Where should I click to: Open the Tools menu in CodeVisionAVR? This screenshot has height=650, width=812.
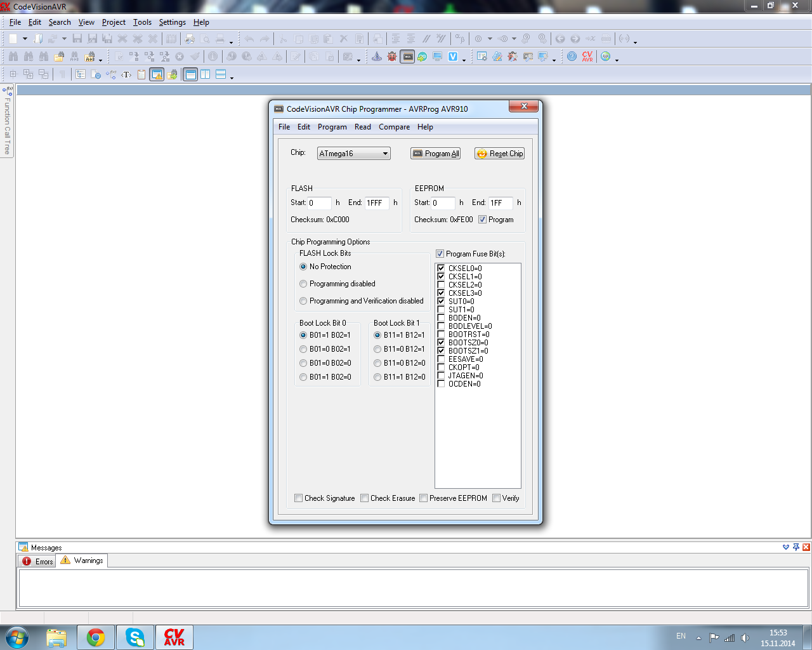pyautogui.click(x=142, y=22)
